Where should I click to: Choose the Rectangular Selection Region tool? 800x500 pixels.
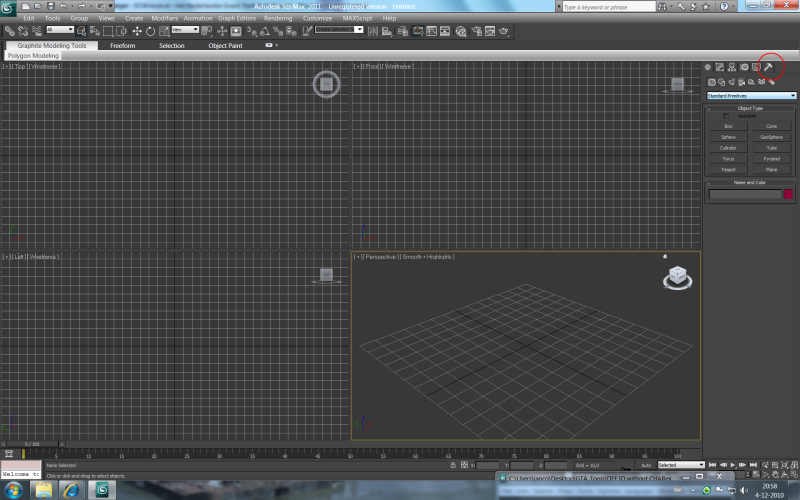click(x=108, y=31)
